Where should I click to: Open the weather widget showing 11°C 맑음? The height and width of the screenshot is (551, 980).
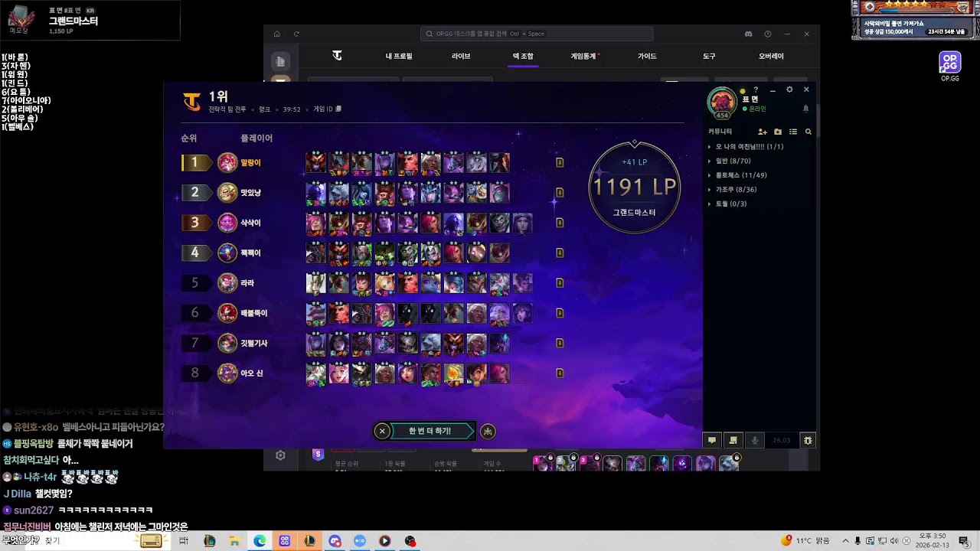[805, 541]
